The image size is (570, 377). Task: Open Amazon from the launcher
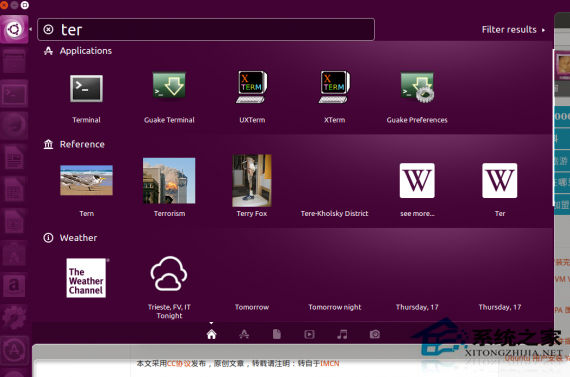tap(14, 286)
